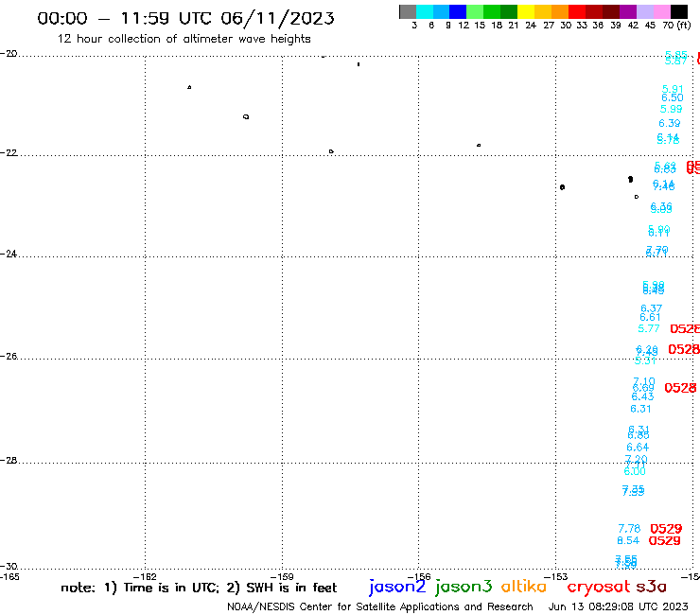Click the -165 longitude axis label
The image size is (700, 615).
(9, 576)
